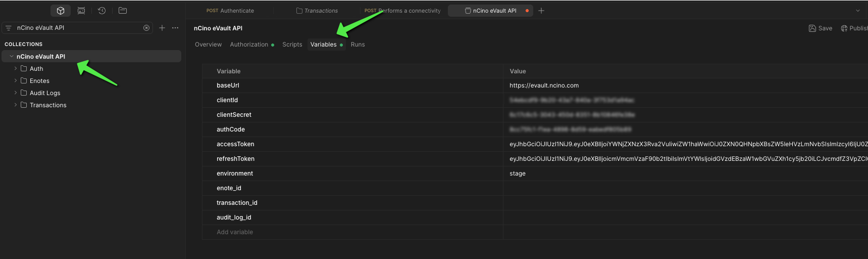Image resolution: width=868 pixels, height=259 pixels.
Task: Select the Transactions folder row
Action: coord(91,105)
